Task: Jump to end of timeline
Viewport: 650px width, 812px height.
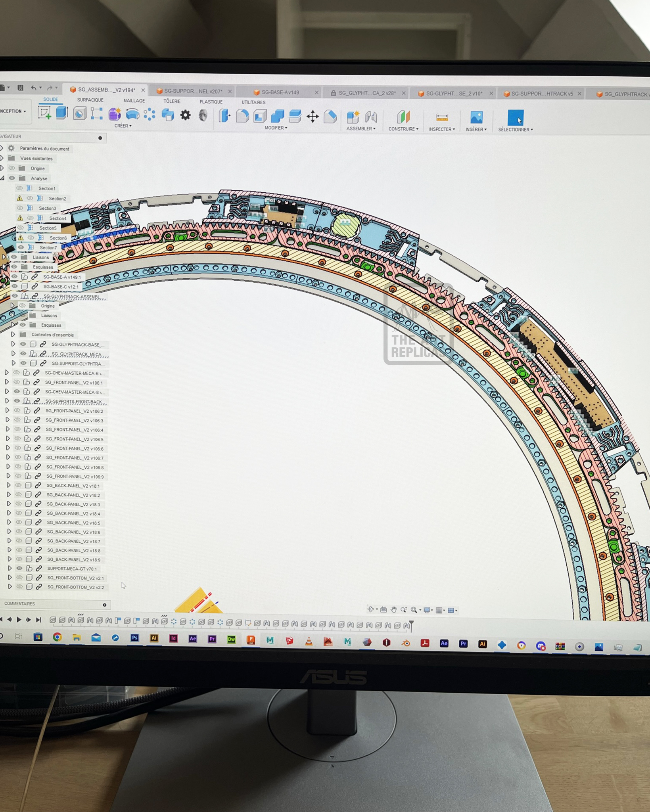Action: [38, 620]
